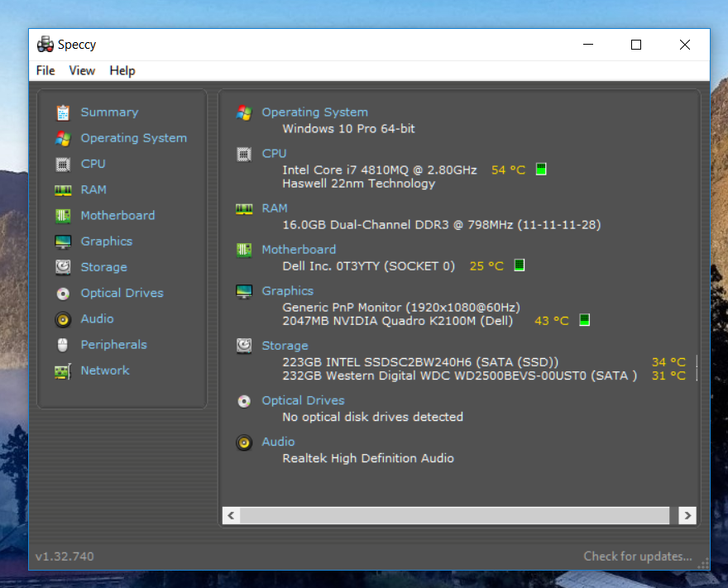
Task: Click the Motherboard temperature 25 °C value
Action: (486, 266)
